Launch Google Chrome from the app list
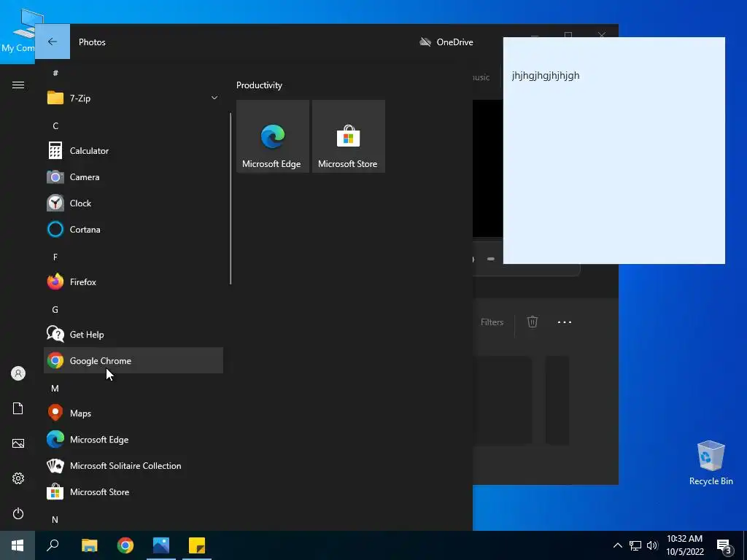The width and height of the screenshot is (747, 560). coord(133,360)
